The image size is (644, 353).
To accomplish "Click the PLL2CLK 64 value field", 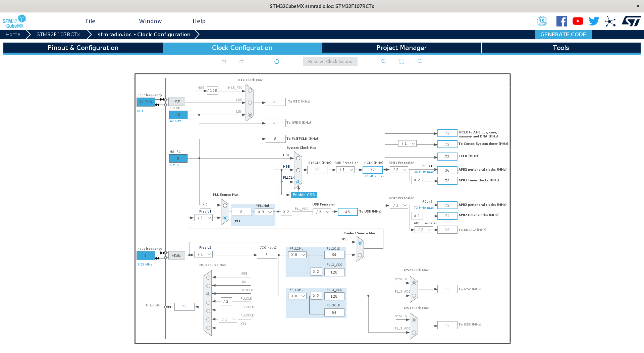I will (x=334, y=255).
